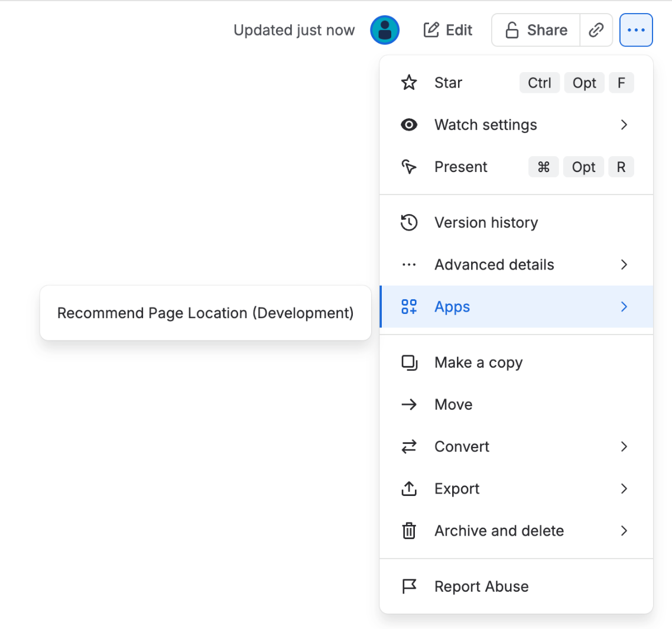Image resolution: width=672 pixels, height=629 pixels.
Task: Open Recommend Page Location (Development) app
Action: coord(205,313)
